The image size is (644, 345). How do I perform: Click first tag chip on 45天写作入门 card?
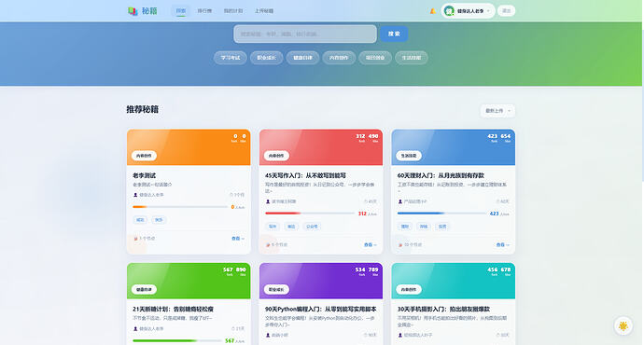coord(273,227)
